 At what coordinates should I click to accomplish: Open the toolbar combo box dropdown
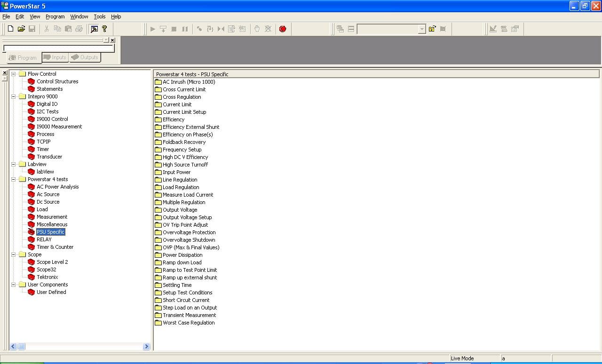tap(421, 29)
